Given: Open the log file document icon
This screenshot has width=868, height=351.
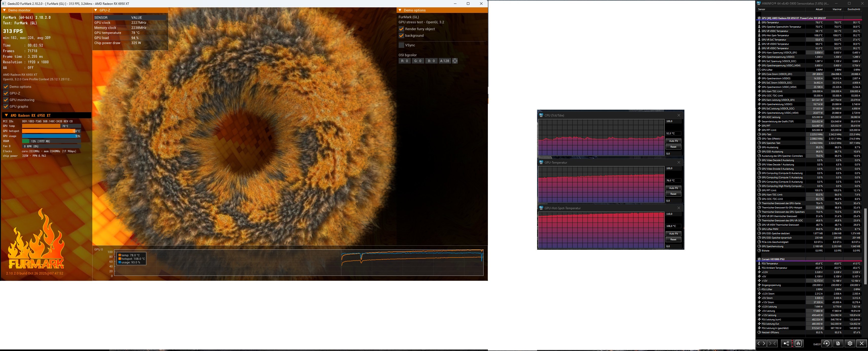Looking at the screenshot, I should 838,343.
